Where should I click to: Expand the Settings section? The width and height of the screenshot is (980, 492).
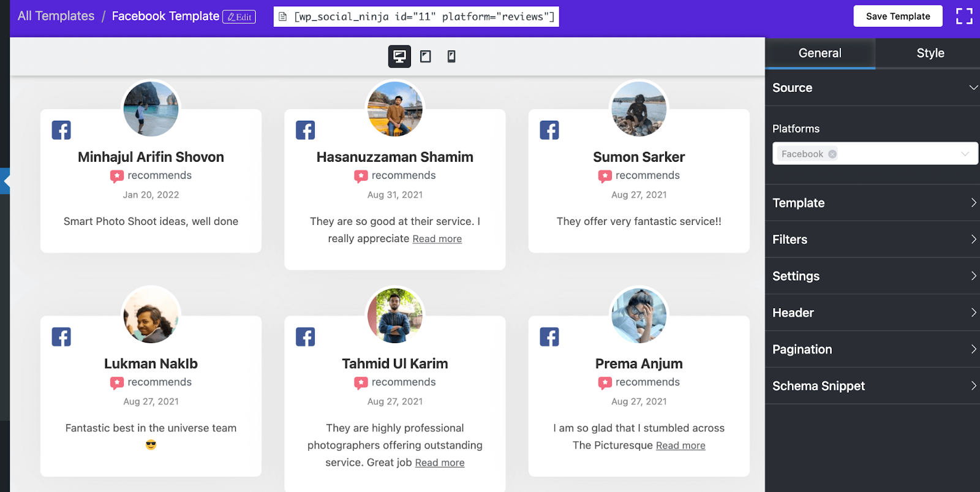coord(872,276)
